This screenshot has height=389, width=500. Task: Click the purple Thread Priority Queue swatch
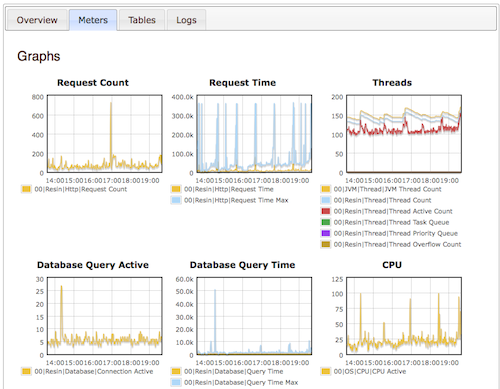(x=326, y=233)
